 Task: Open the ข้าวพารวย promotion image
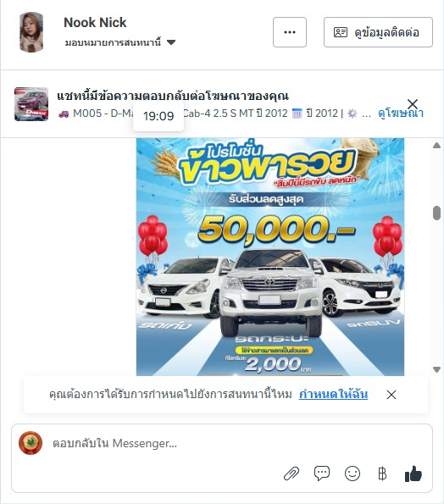[270, 257]
